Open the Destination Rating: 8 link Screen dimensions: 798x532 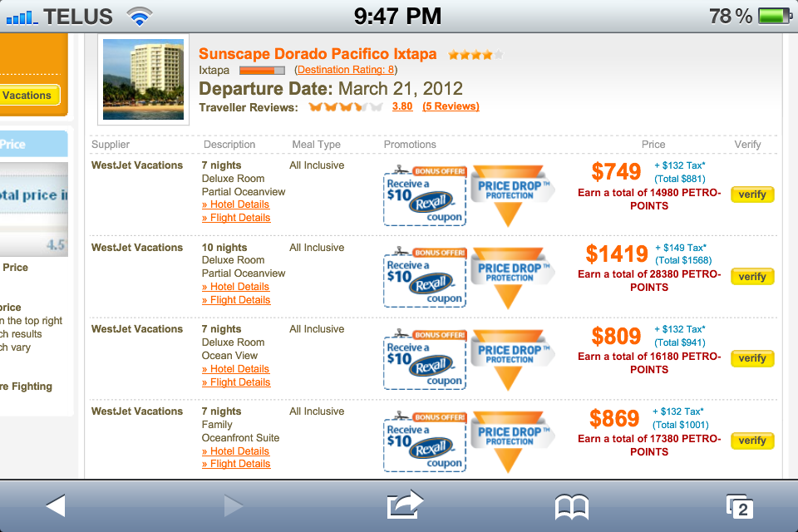[x=346, y=70]
